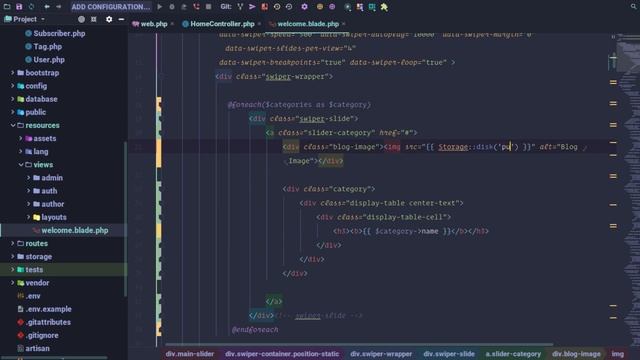Click the yellow plugin puzzle icon
The image size is (640, 360).
(x=384, y=7)
